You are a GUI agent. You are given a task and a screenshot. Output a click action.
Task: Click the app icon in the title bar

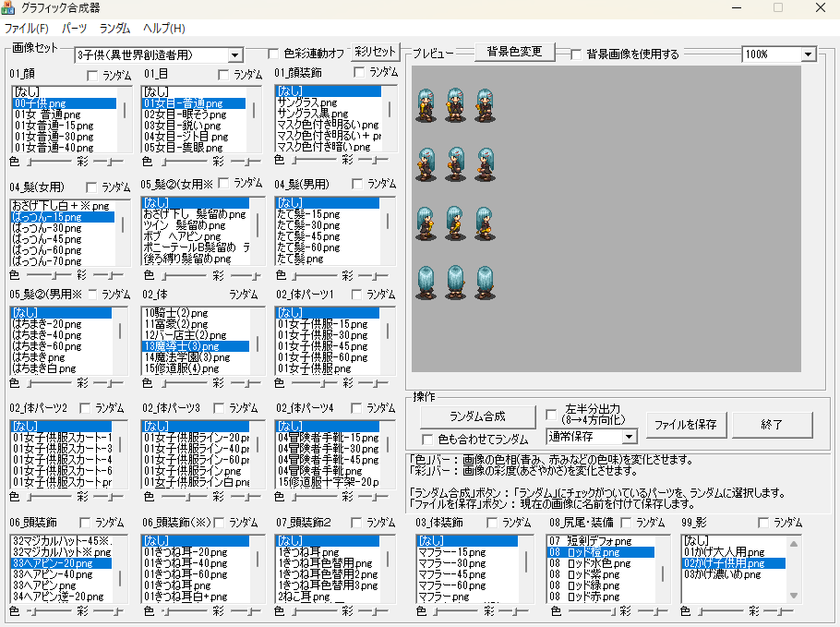pos(8,8)
